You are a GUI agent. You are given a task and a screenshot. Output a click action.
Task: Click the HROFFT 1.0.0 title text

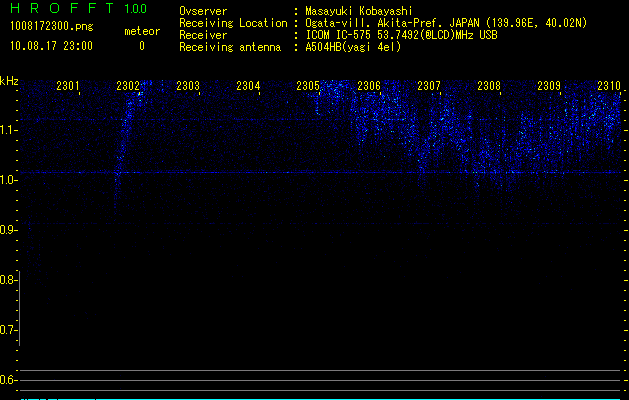point(79,8)
